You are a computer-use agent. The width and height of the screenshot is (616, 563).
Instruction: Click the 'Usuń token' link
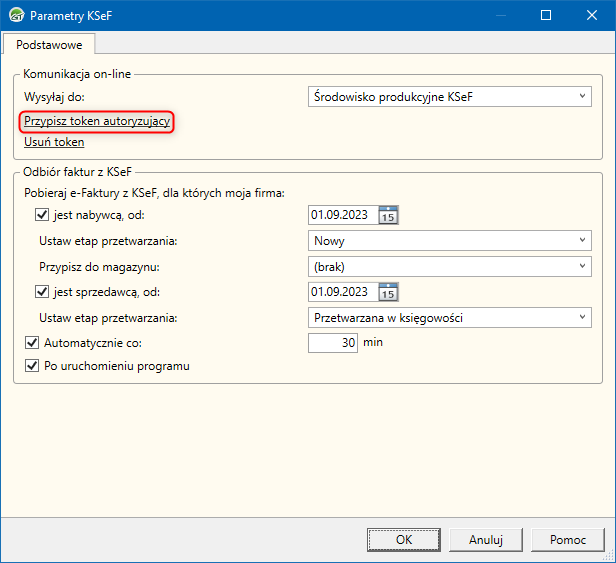[x=54, y=143]
